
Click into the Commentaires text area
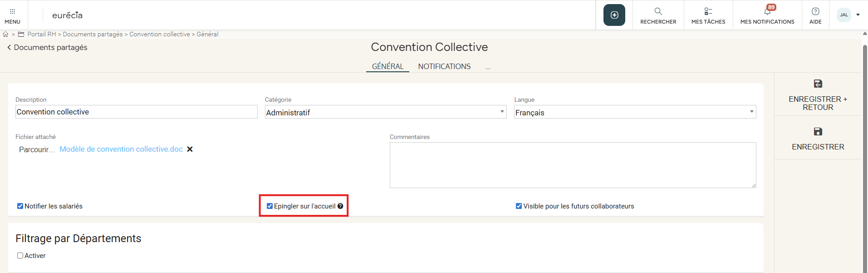coord(573,165)
